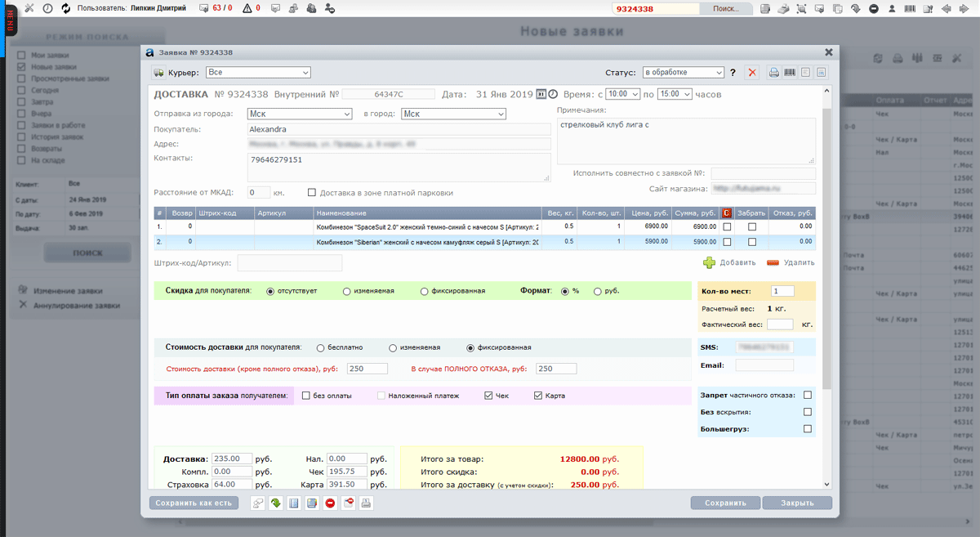Open the date calendar picker icon
The width and height of the screenshot is (980, 537).
click(541, 94)
